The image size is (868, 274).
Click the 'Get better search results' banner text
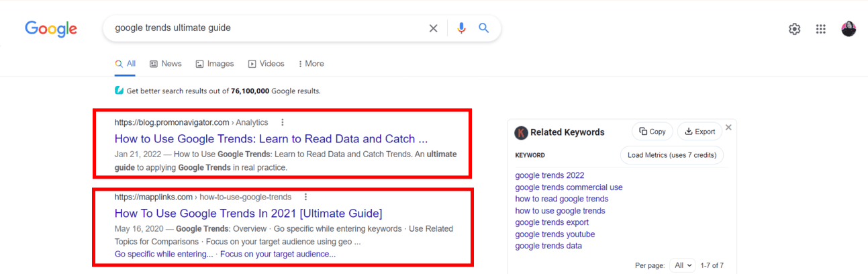(224, 91)
